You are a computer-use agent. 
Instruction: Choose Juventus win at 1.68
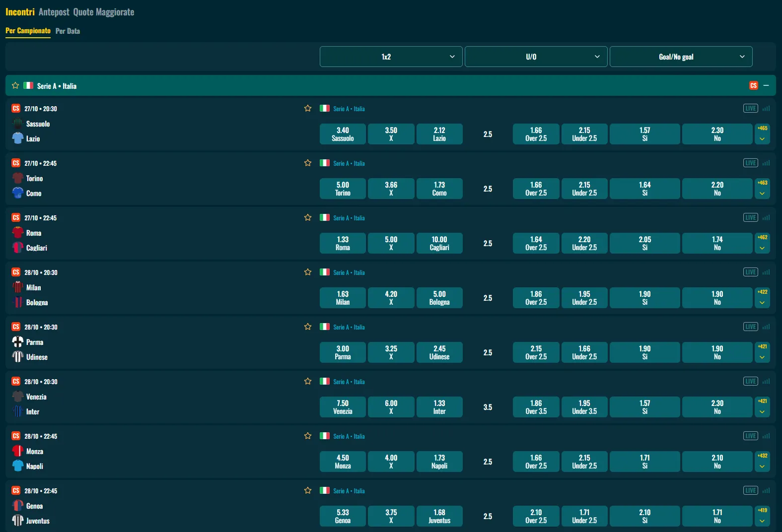(x=439, y=516)
